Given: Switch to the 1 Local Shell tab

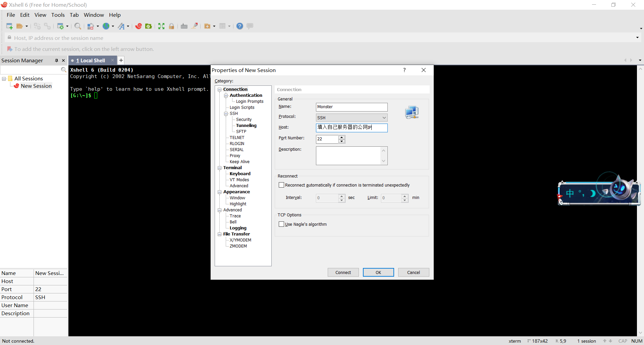Looking at the screenshot, I should [91, 61].
